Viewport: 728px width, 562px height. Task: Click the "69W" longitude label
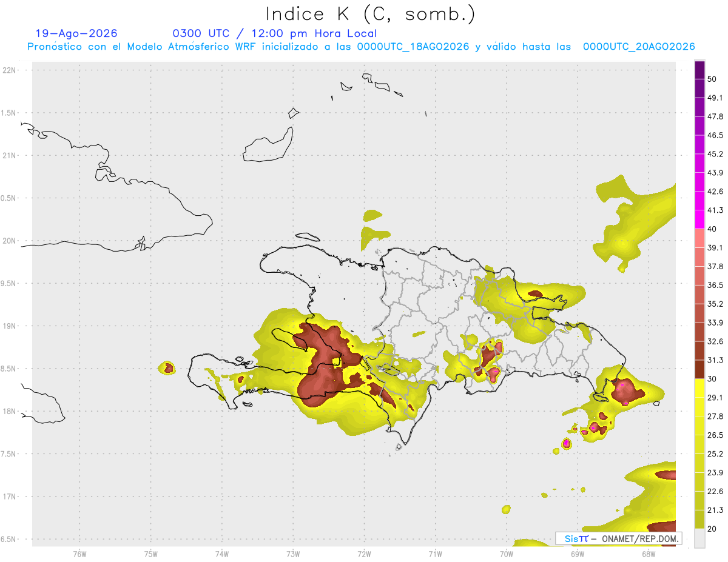click(x=577, y=554)
